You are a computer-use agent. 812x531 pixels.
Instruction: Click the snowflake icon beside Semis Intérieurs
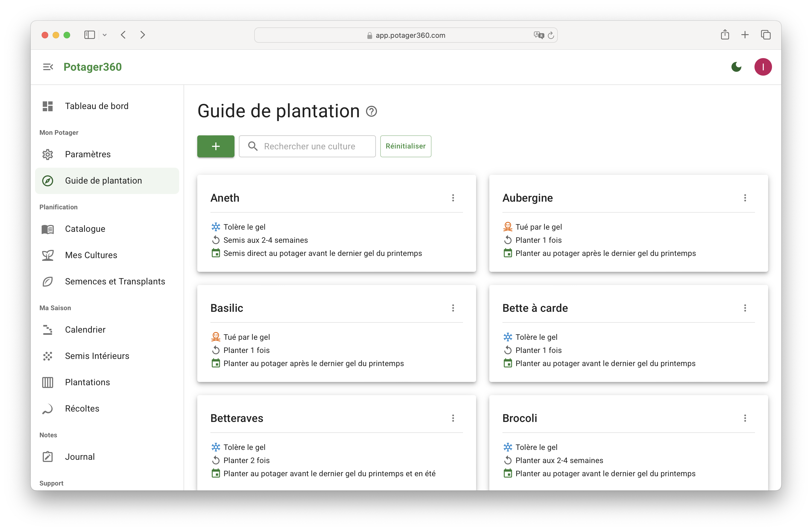pyautogui.click(x=48, y=356)
